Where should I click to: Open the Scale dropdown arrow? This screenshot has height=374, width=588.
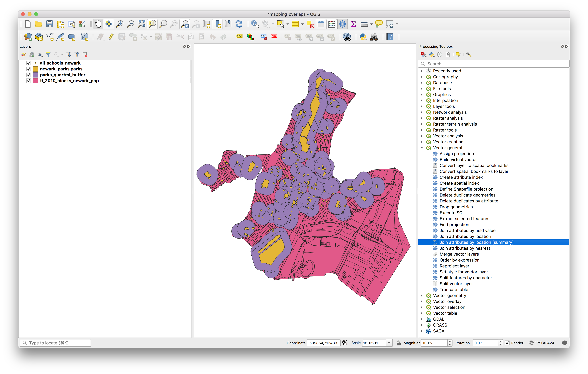pos(389,343)
